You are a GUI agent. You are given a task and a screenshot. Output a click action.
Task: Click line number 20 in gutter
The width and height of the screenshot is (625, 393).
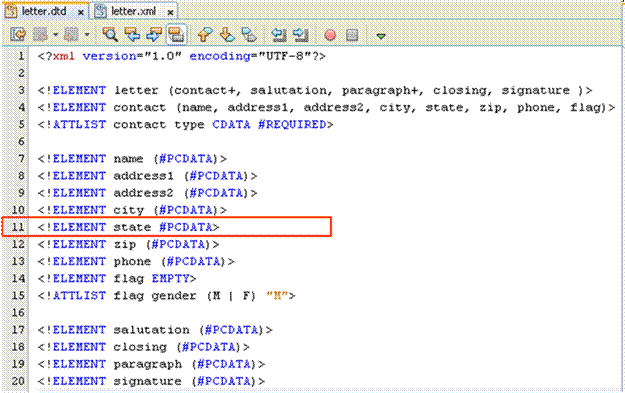coord(18,381)
